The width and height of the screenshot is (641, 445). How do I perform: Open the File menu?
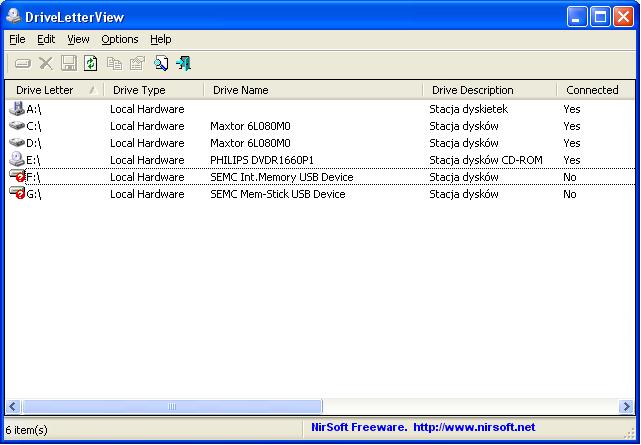pos(17,39)
